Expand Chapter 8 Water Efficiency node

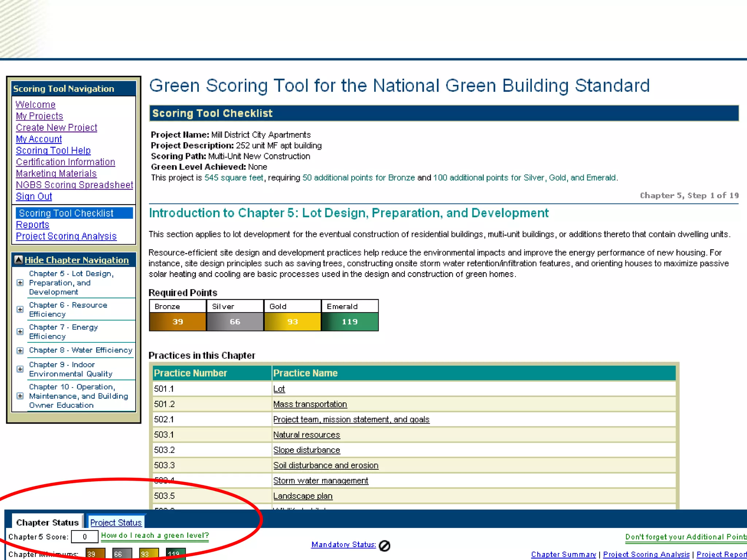click(x=20, y=351)
